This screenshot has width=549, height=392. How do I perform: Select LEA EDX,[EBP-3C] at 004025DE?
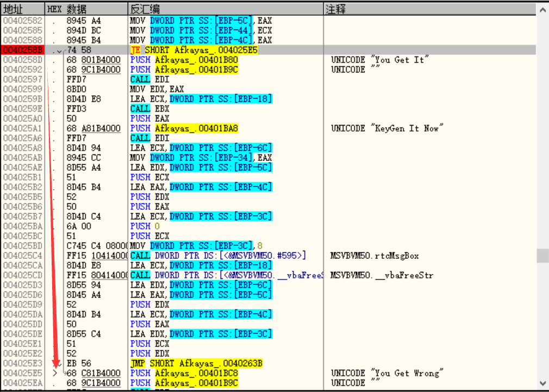201,334
